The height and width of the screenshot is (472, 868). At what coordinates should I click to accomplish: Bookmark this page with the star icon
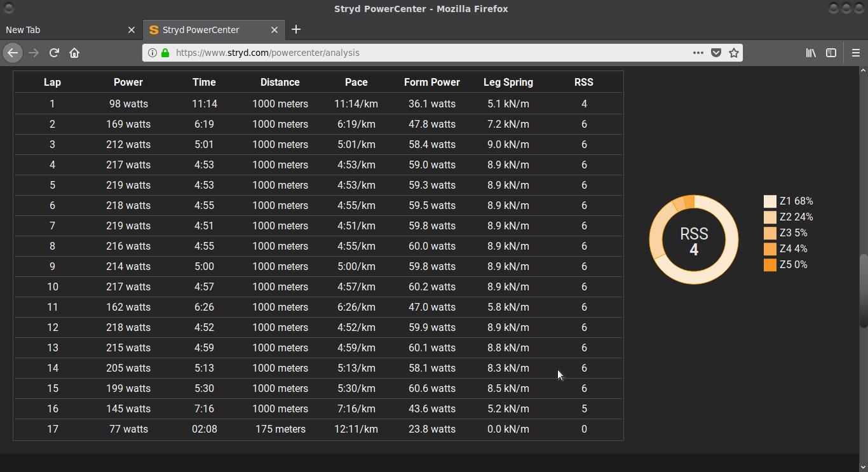[734, 53]
